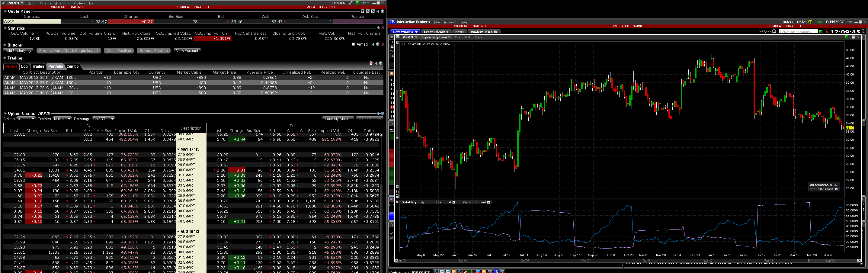Click the Load My Chains button
This screenshot has width=868, height=273.
(338, 119)
